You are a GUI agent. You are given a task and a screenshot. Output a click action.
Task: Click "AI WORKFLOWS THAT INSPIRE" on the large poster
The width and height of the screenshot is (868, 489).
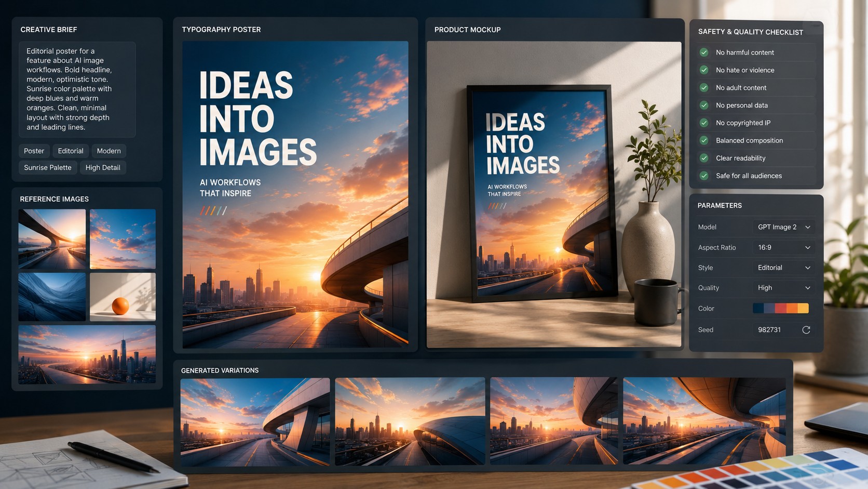point(230,188)
